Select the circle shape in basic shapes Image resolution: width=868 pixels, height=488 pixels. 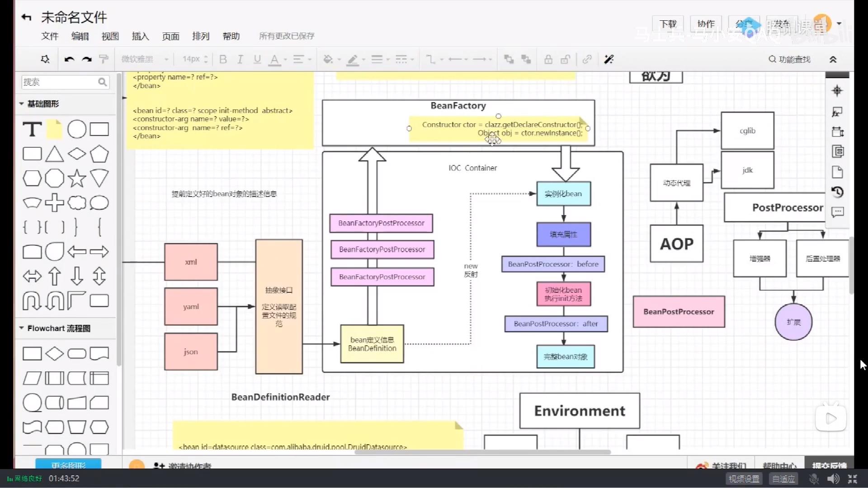point(77,129)
